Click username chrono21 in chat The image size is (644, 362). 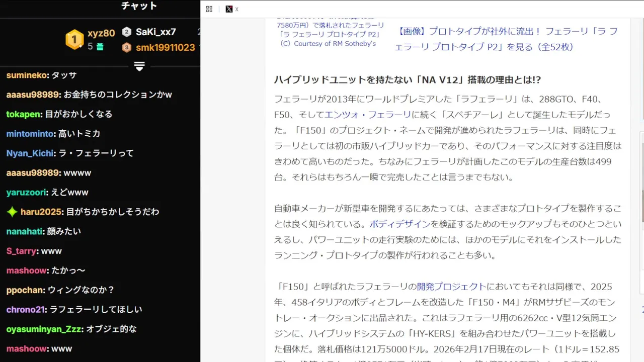[26, 310]
